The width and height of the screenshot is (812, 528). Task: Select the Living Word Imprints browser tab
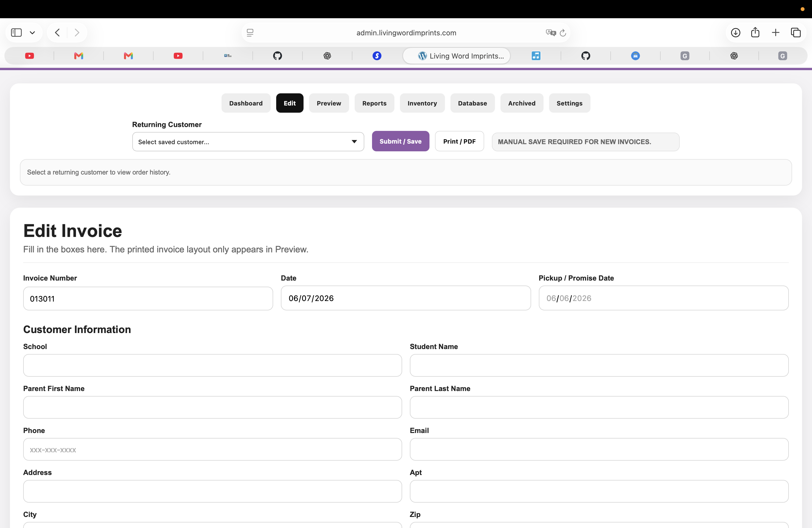[x=457, y=56]
